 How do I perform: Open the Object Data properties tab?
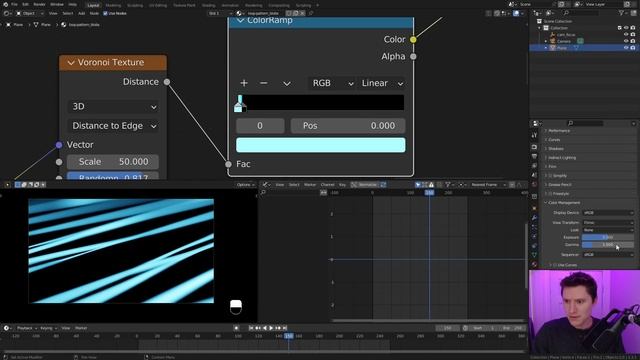click(x=534, y=255)
